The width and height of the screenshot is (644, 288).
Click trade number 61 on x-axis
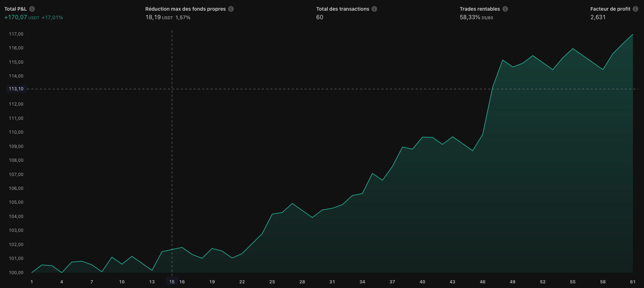click(x=633, y=282)
